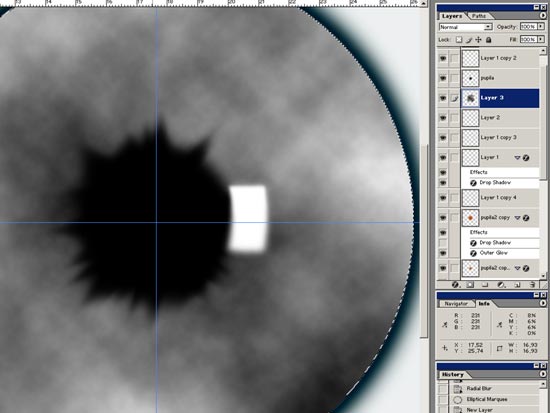Viewport: 550px width, 413px height.
Task: Add a layer mask in Layers panel
Action: click(470, 285)
